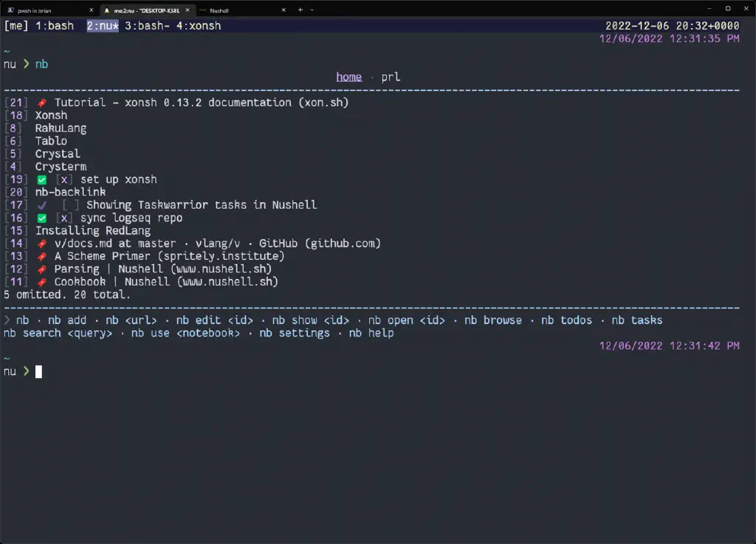Viewport: 756px width, 544px height.
Task: Select tmux window 1:bash
Action: (x=55, y=26)
